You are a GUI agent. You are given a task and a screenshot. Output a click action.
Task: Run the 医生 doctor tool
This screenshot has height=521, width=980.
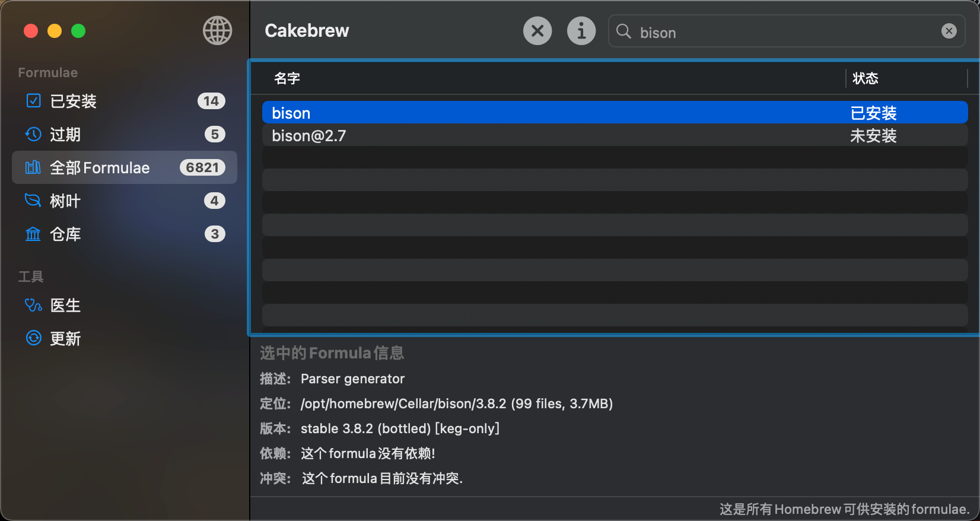coord(125,305)
